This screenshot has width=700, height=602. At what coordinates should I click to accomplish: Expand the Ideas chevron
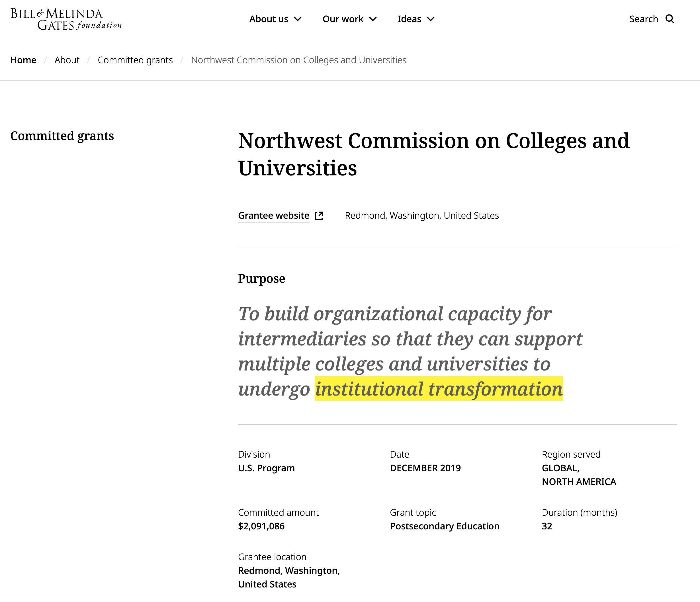(x=430, y=19)
